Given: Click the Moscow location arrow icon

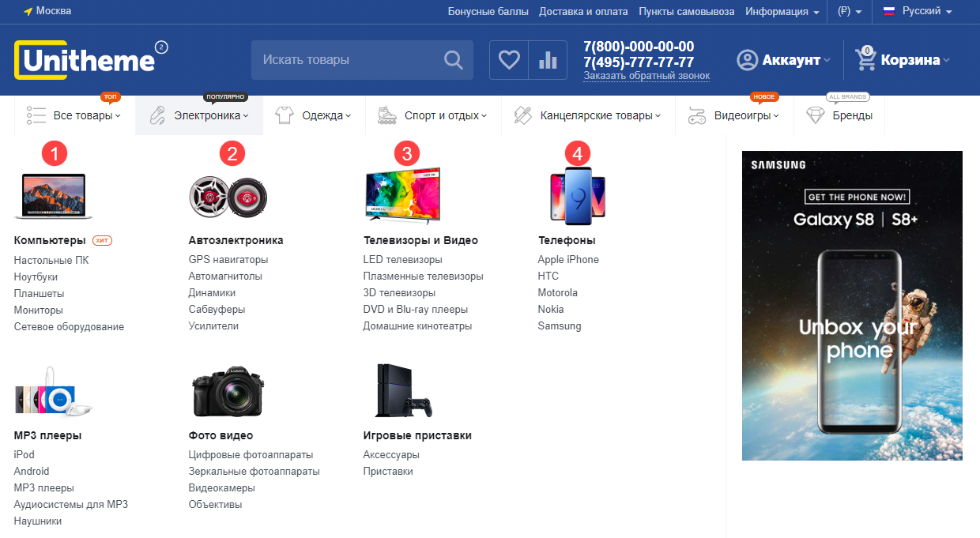Looking at the screenshot, I should click(28, 12).
